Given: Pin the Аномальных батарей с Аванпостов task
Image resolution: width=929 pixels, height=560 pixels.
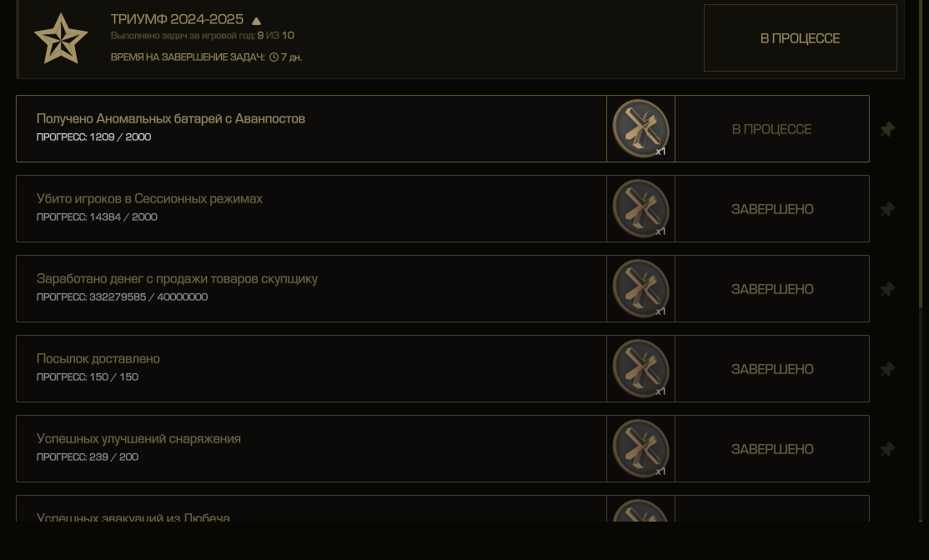Looking at the screenshot, I should click(887, 129).
